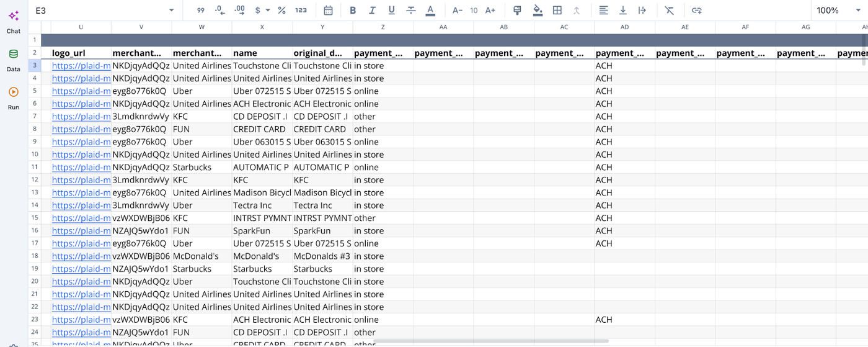This screenshot has height=347, width=868.
Task: Open the cell reference E3 dropdown
Action: tap(172, 10)
